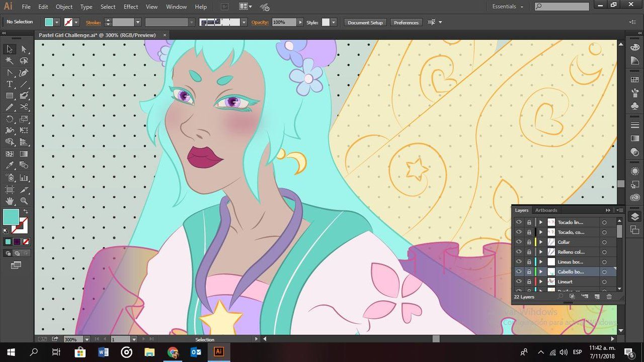644x362 pixels.
Task: Select the Type tool
Action: (x=10, y=84)
